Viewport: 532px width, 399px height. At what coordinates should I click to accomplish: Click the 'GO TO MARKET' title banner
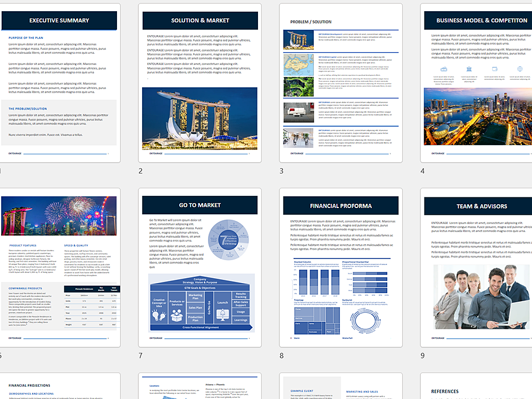(200, 205)
